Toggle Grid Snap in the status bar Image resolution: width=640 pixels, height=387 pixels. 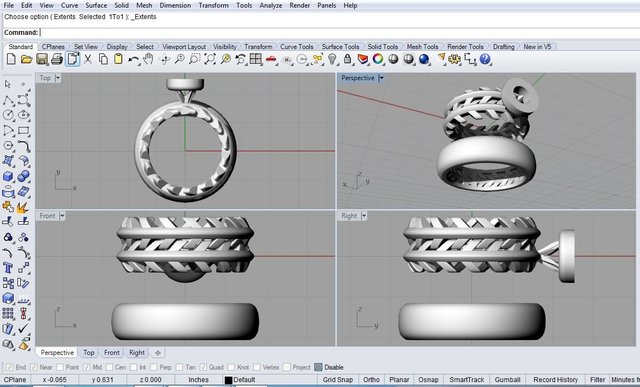[x=338, y=380]
